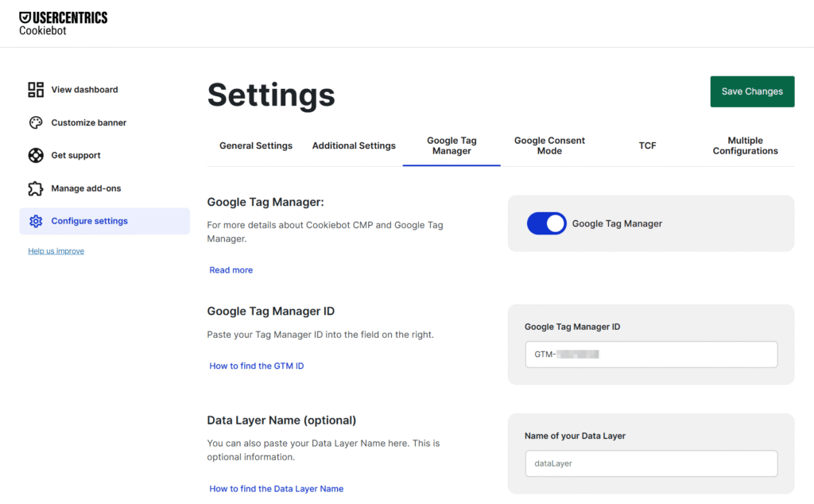
Task: Save changes with the green button
Action: (752, 91)
